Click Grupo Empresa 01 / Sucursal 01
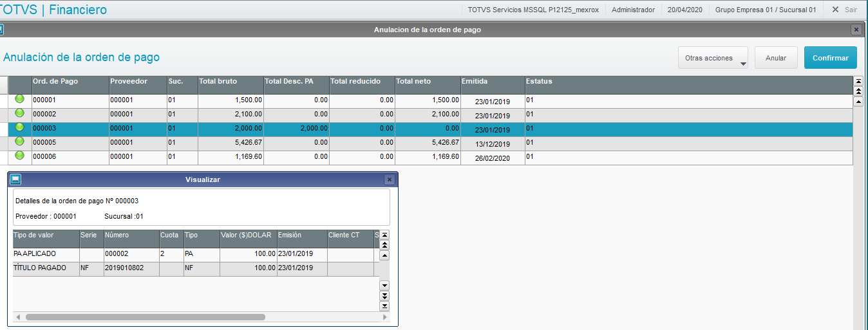Image resolution: width=868 pixels, height=330 pixels. (766, 10)
